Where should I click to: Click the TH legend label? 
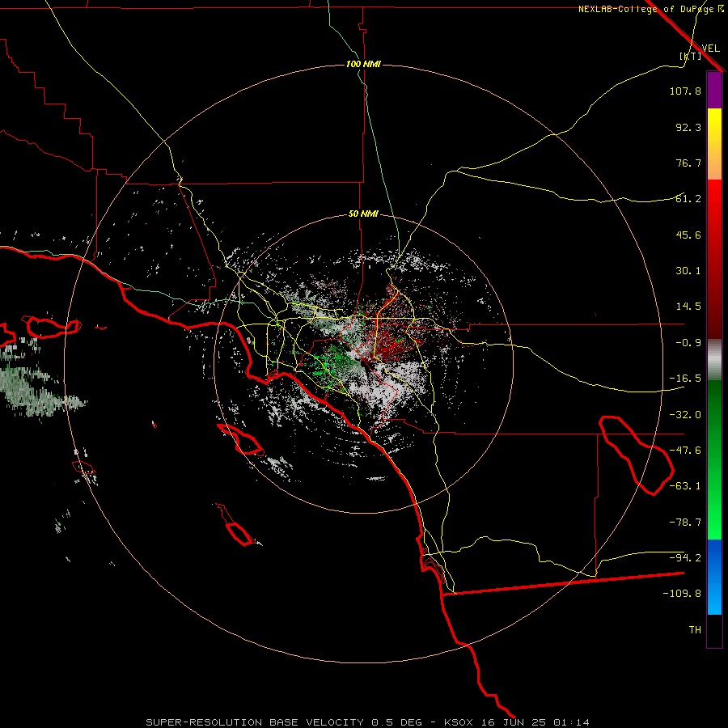(695, 630)
